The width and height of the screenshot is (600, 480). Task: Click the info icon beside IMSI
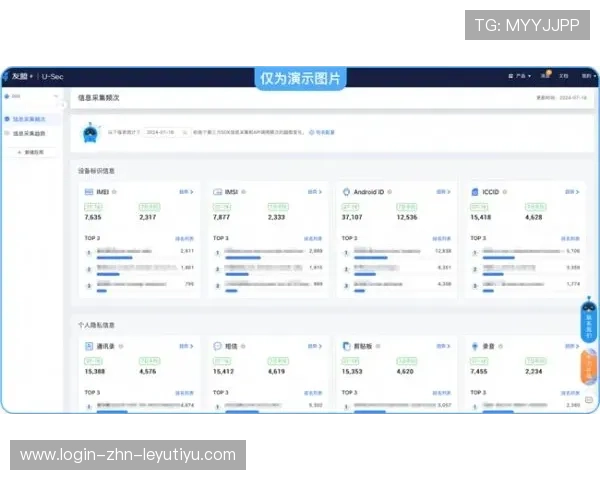244,192
